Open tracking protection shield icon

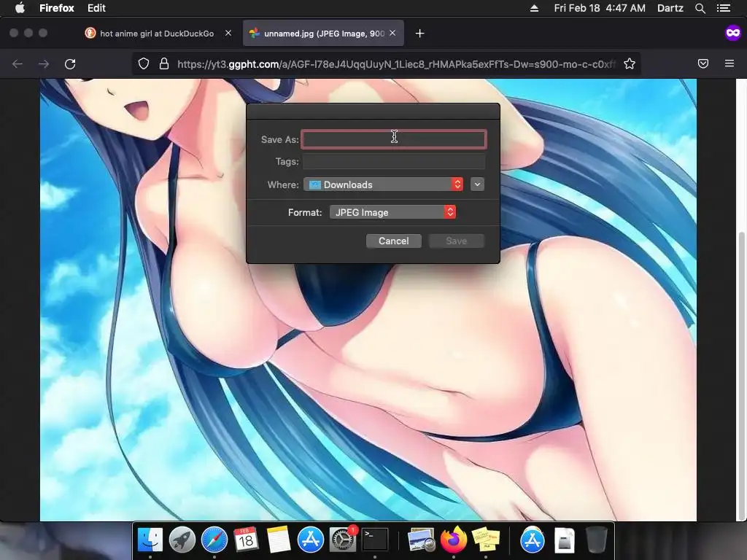144,64
